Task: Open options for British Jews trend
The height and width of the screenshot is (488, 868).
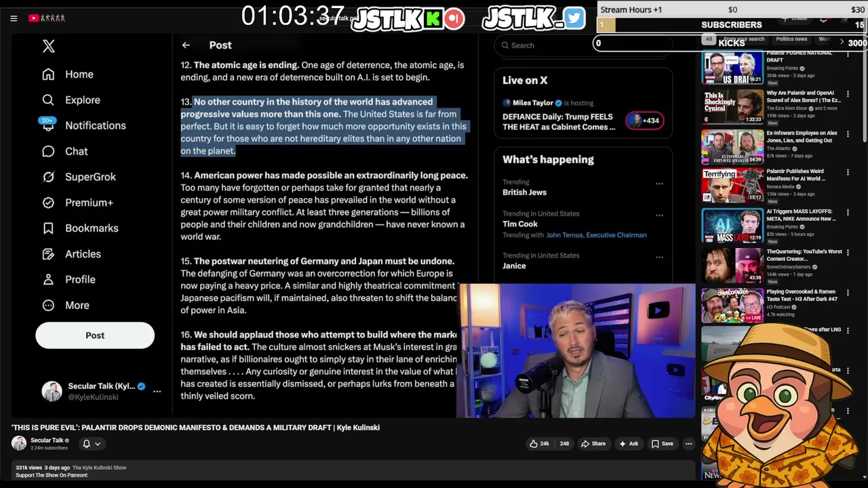Action: pyautogui.click(x=659, y=184)
